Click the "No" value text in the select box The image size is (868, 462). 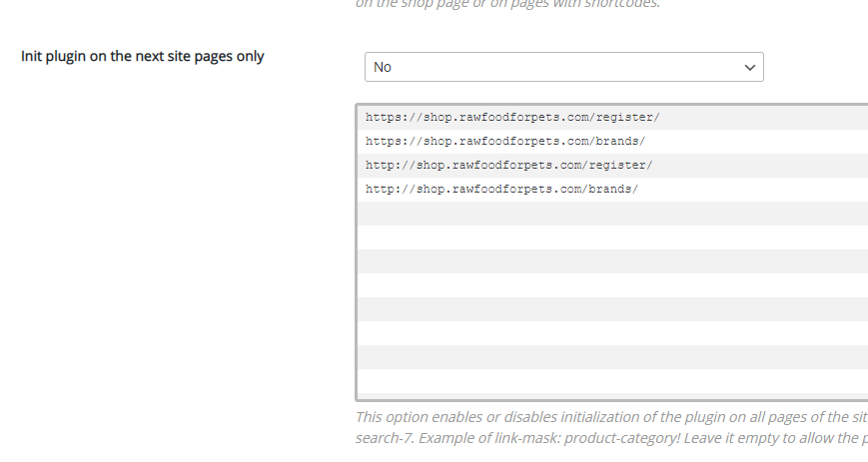point(383,67)
